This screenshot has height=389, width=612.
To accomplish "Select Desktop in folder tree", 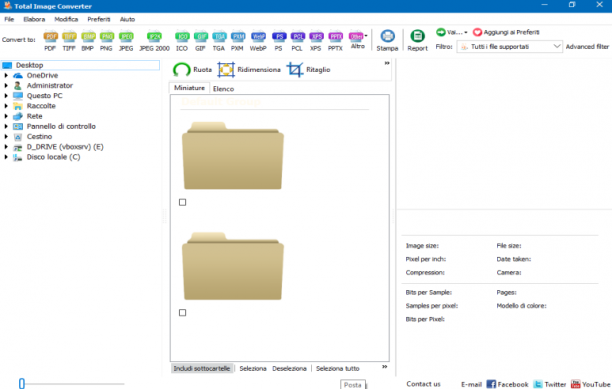I will point(80,65).
